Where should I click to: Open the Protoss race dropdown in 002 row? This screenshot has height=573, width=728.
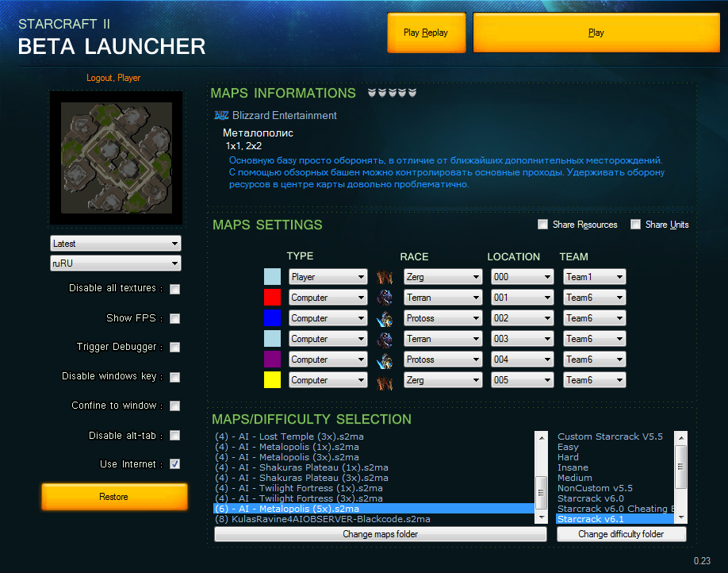pyautogui.click(x=443, y=318)
